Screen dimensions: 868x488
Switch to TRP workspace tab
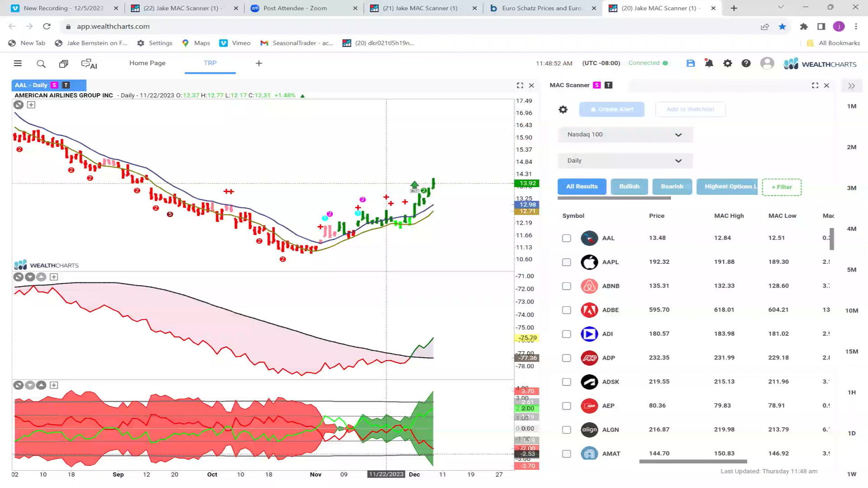pyautogui.click(x=210, y=63)
